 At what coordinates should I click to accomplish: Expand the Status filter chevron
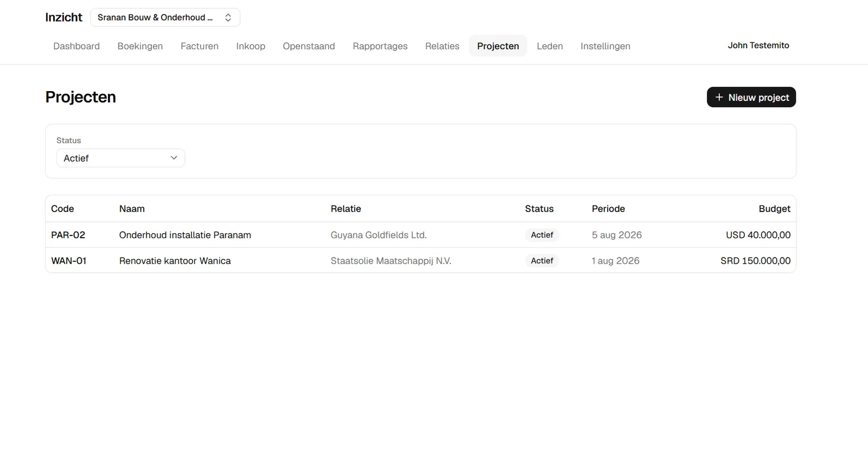174,158
